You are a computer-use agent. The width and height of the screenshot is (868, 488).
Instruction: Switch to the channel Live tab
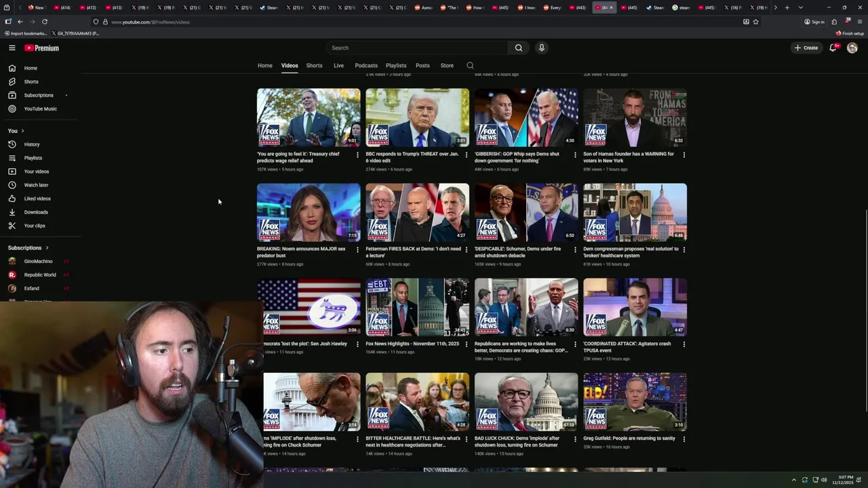tap(338, 66)
